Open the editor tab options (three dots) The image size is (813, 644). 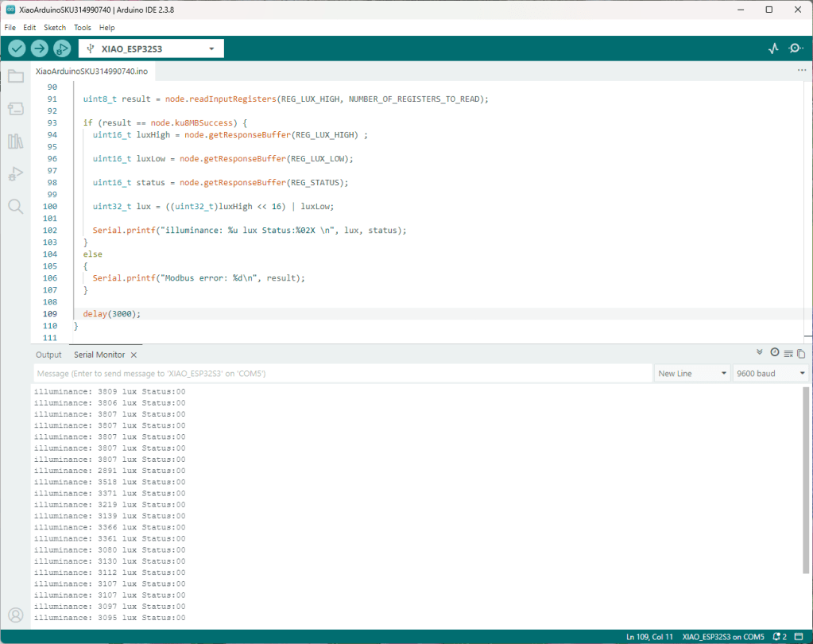801,71
